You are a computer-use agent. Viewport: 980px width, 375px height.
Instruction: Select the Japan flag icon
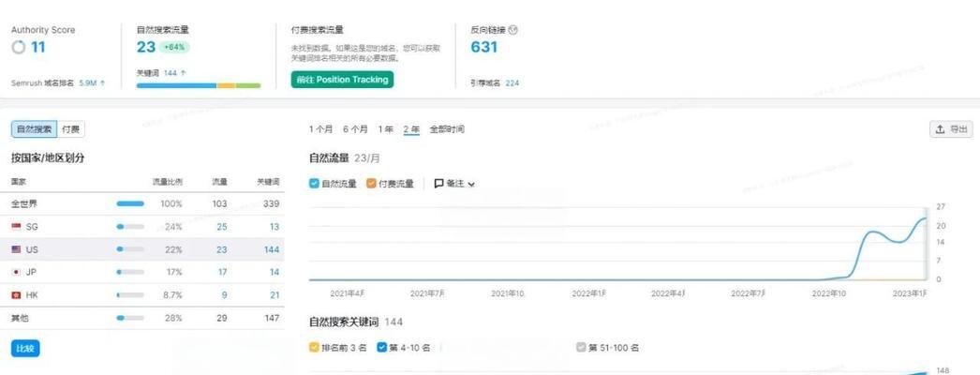tap(16, 272)
